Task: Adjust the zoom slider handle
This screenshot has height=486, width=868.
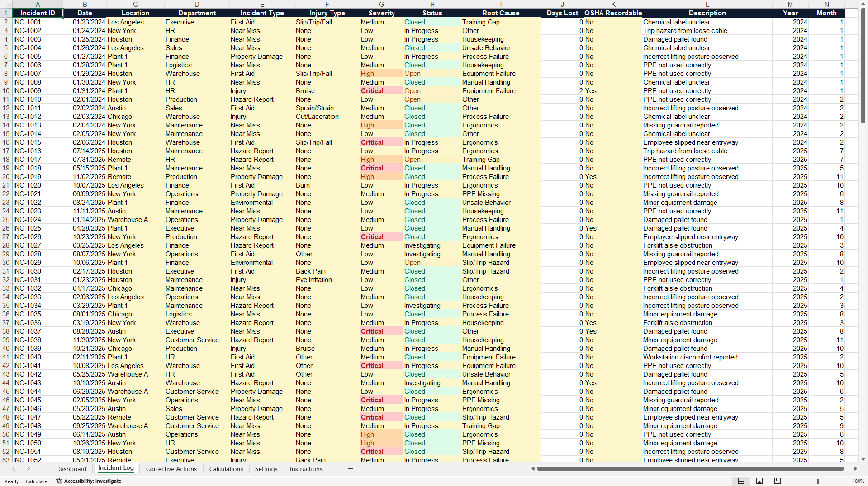Action: 818,481
